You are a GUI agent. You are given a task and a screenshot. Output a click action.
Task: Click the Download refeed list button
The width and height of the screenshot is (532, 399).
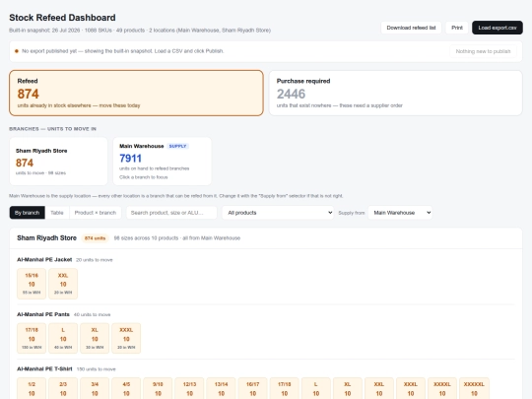[x=411, y=28]
